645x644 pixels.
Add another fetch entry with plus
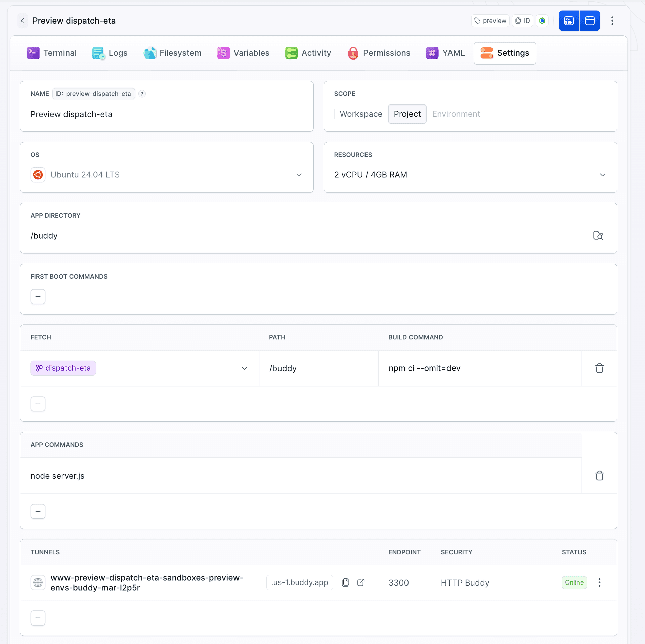click(38, 404)
